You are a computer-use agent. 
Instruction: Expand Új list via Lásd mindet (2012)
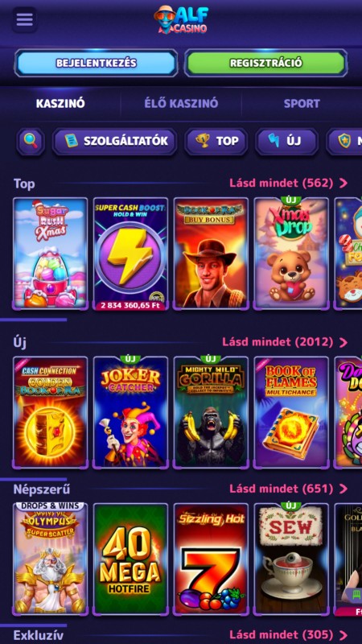(285, 341)
